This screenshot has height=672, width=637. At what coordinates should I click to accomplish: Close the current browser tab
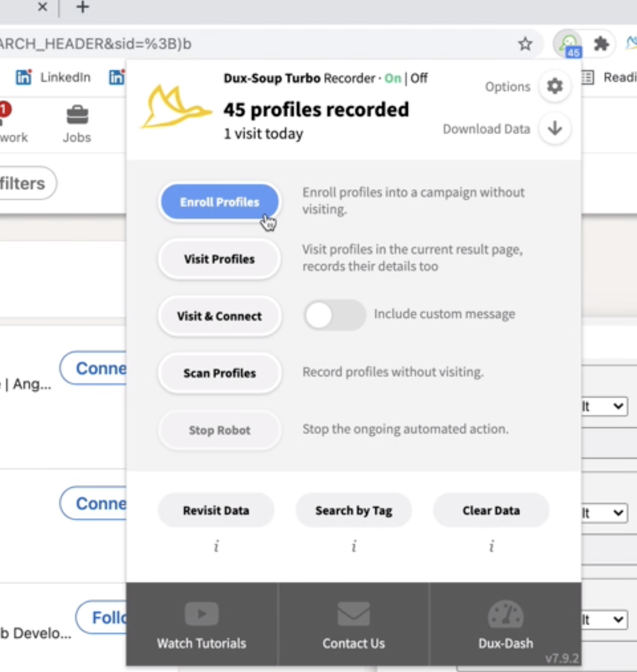click(x=42, y=7)
